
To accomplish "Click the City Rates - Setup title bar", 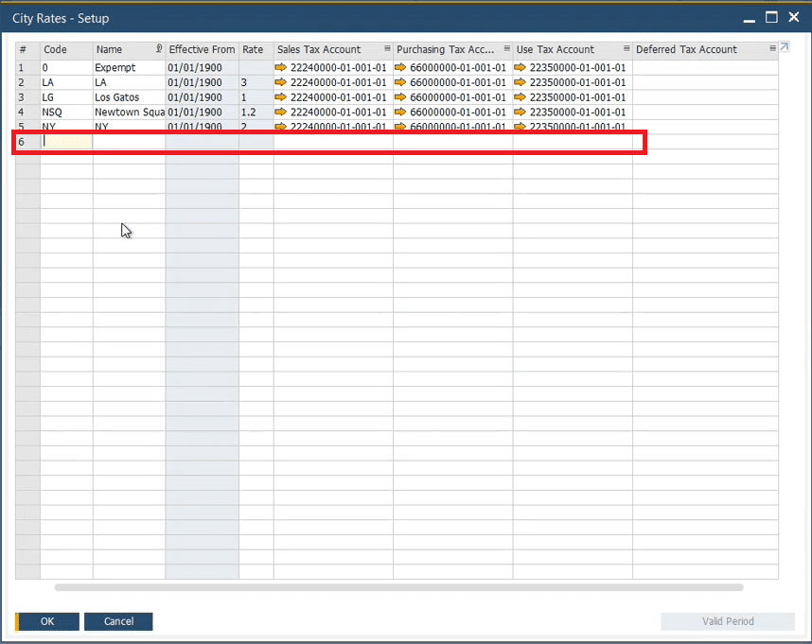I will point(60,18).
